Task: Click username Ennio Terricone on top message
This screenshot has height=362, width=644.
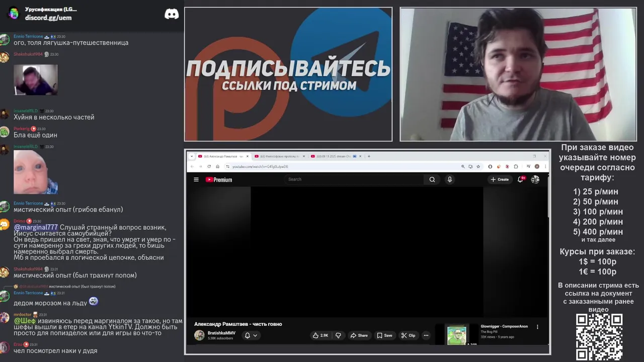Action: click(28, 37)
